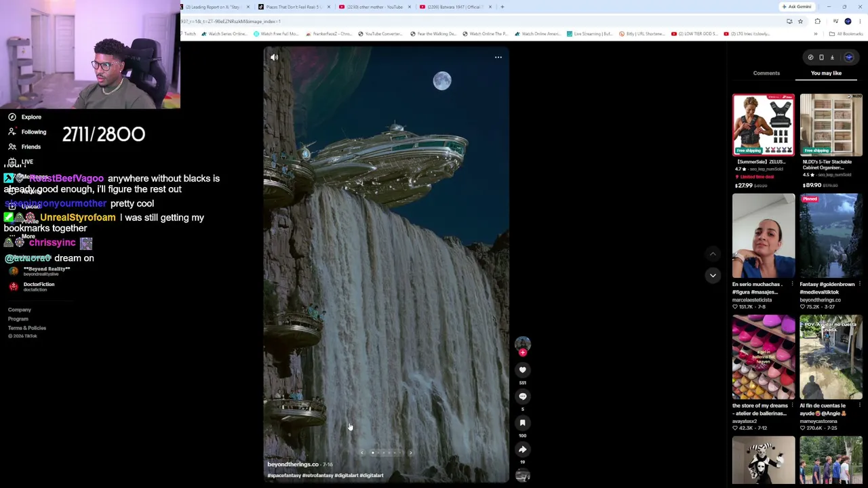Share the video using the arrow icon
Screen dimensions: 868x488
522,449
